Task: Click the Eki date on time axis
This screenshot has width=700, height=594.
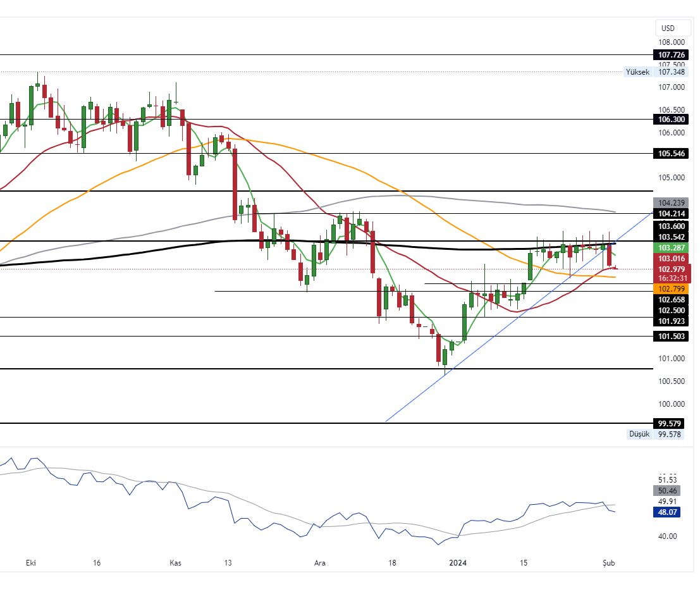Action: [31, 562]
